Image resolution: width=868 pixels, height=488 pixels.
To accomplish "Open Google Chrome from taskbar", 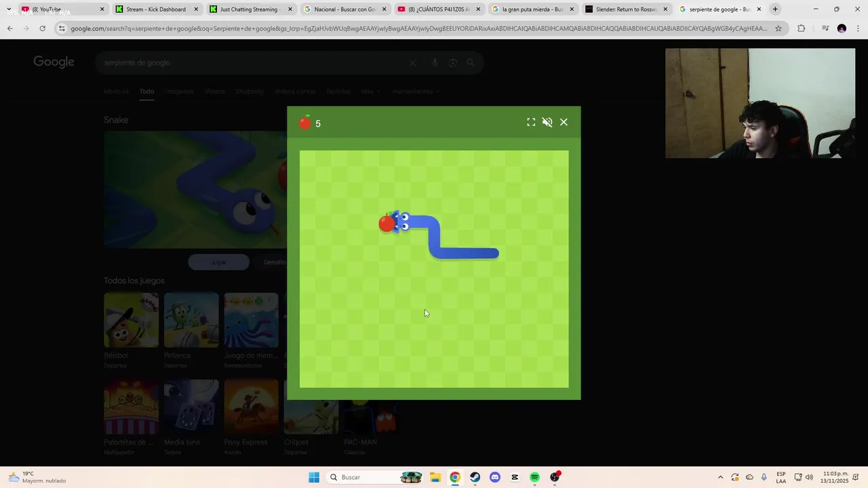I will pos(454,477).
